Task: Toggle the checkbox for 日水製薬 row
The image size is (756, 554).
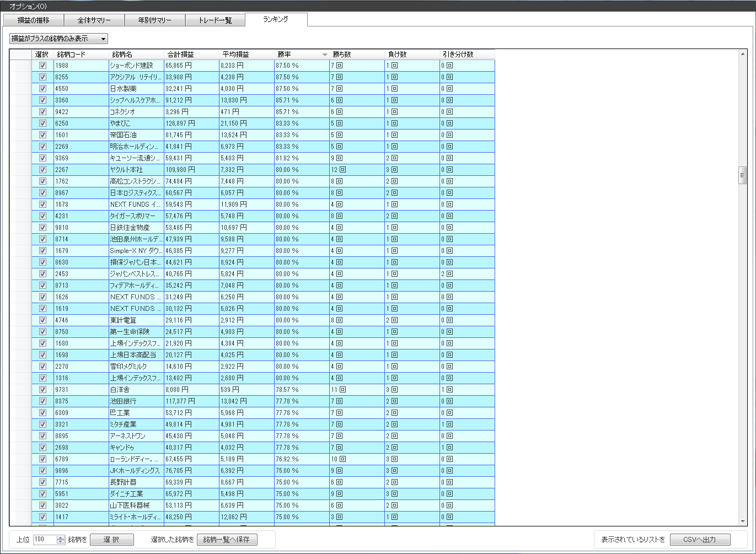Action: 42,89
